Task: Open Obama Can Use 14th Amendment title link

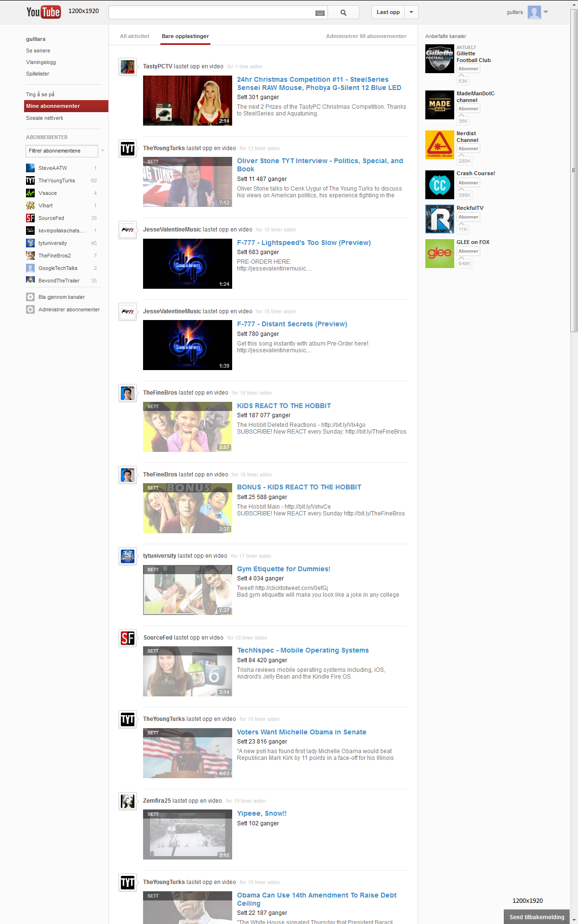Action: pos(316,899)
